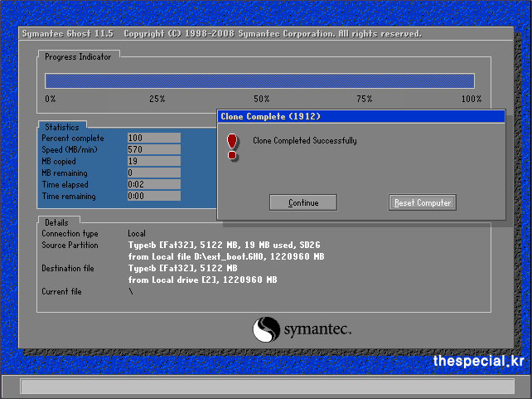This screenshot has width=532, height=399.
Task: Click the Reset Computer button
Action: tap(422, 202)
